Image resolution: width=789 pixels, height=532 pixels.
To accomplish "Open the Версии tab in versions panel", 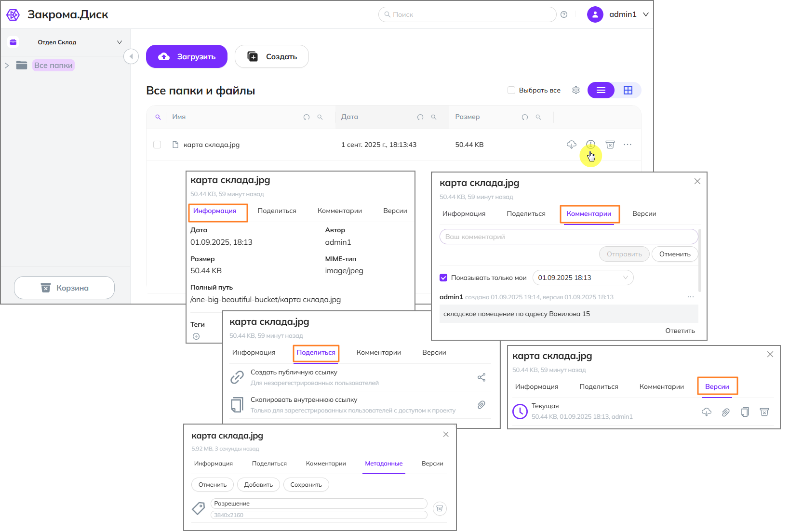I will [717, 386].
